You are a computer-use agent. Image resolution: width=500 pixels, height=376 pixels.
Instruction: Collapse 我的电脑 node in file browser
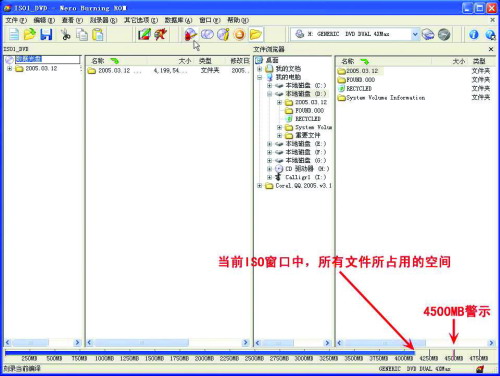point(259,77)
